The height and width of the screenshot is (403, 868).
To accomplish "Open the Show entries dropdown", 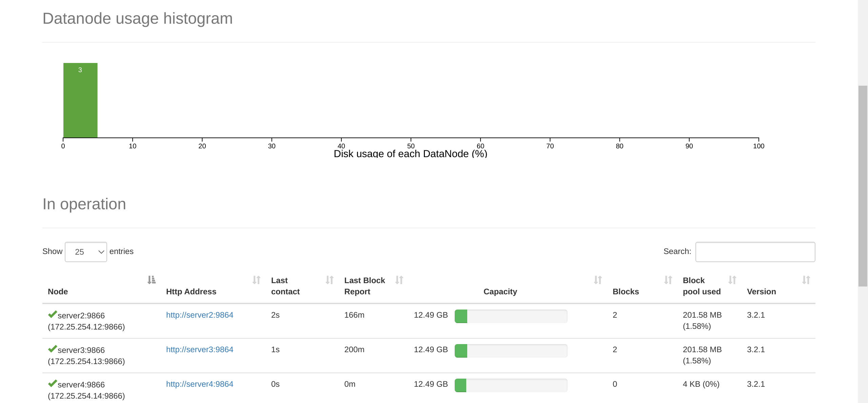I will point(86,252).
